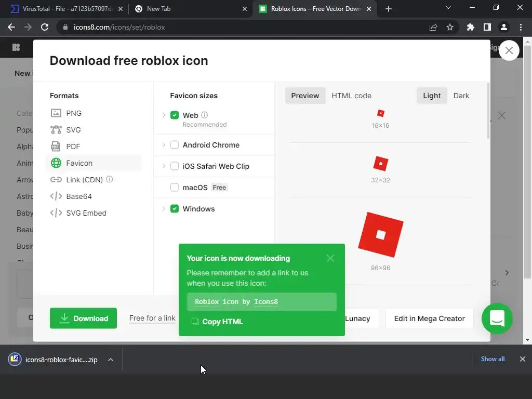Open the Chrome profile avatar

(504, 27)
